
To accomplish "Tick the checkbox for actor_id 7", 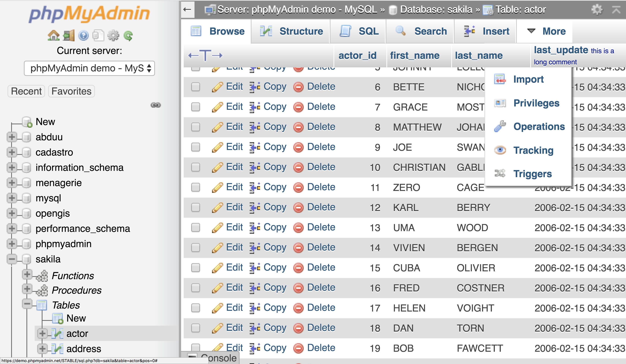I will click(195, 107).
